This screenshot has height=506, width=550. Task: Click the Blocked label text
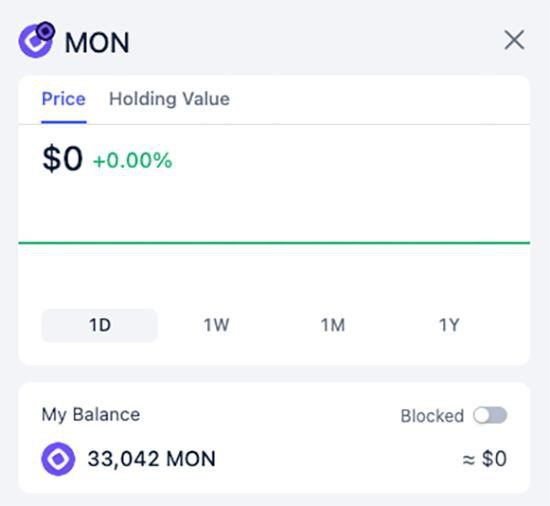[x=432, y=416]
